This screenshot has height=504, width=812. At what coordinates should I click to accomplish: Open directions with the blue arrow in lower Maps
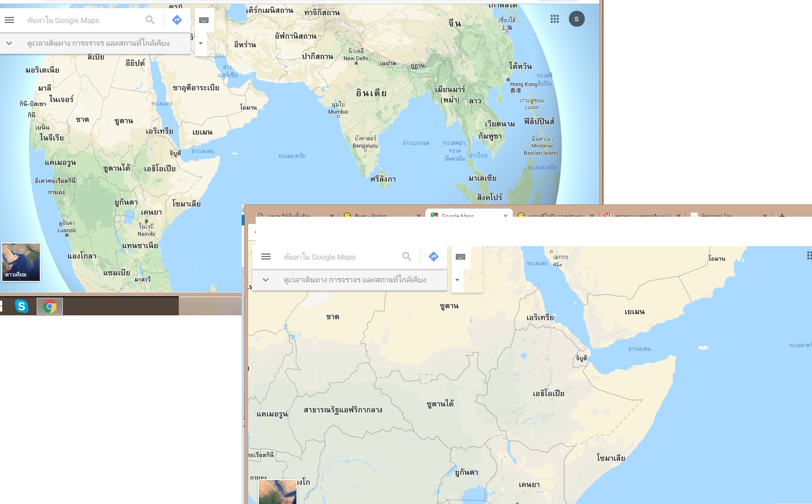tap(434, 257)
